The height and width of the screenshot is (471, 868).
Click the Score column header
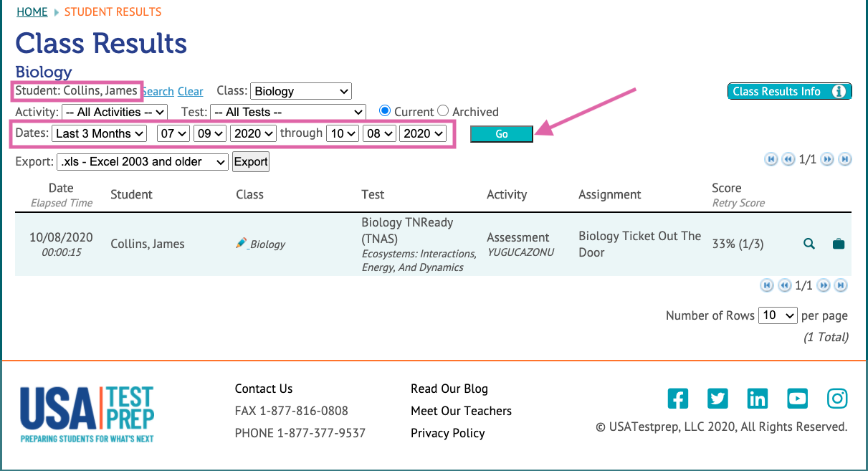[x=727, y=188]
